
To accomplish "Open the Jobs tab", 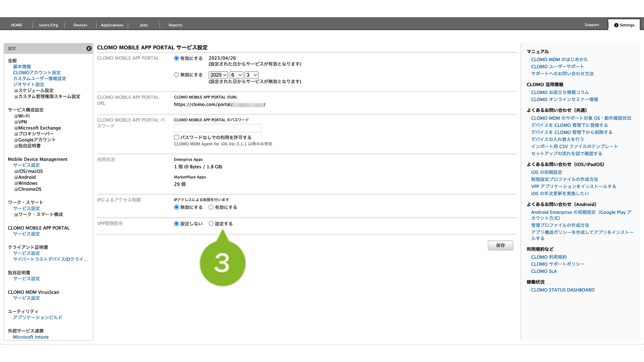I will (x=144, y=25).
